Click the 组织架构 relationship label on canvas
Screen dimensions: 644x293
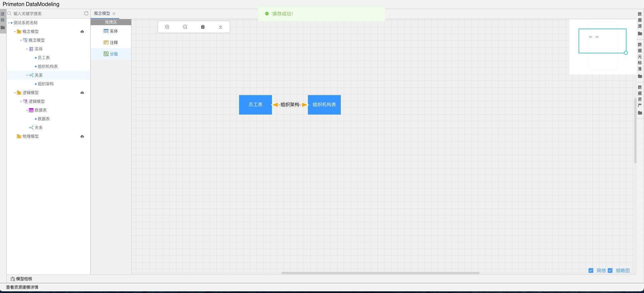coord(290,105)
